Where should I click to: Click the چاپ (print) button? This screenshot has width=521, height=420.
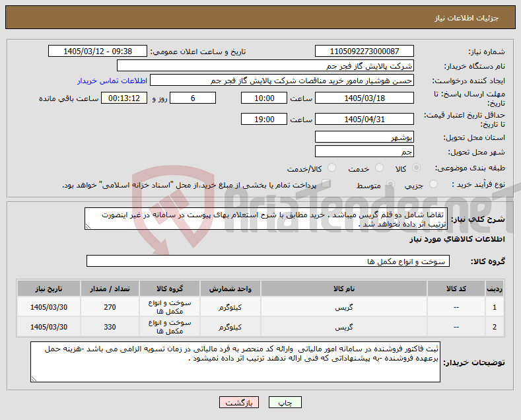pos(285,402)
